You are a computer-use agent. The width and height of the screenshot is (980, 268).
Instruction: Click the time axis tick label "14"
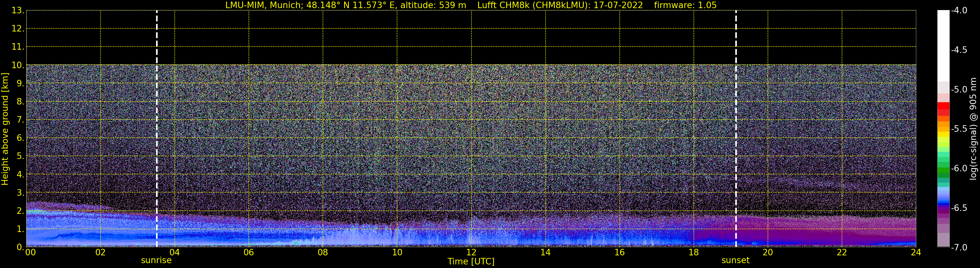coord(545,252)
